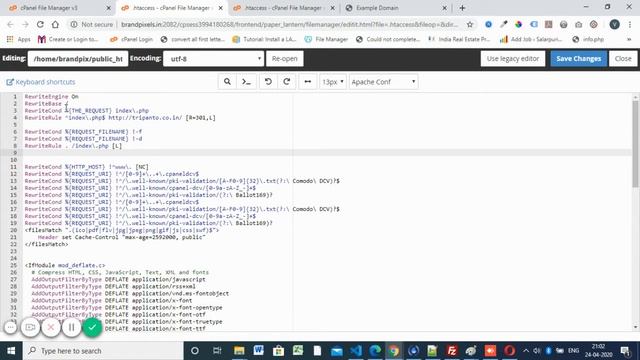The width and height of the screenshot is (640, 360).
Task: Open the Apps bookmarks shortcut
Action: tap(19, 39)
